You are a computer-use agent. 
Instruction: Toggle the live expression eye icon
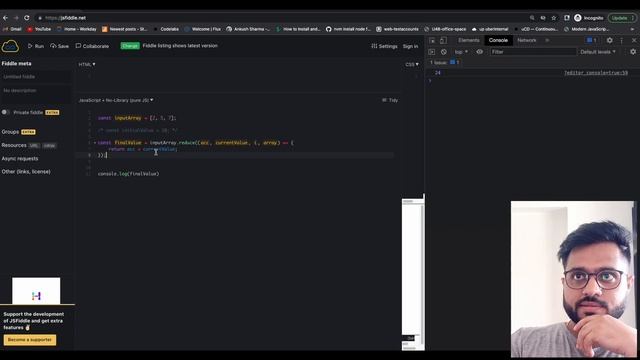(x=480, y=52)
